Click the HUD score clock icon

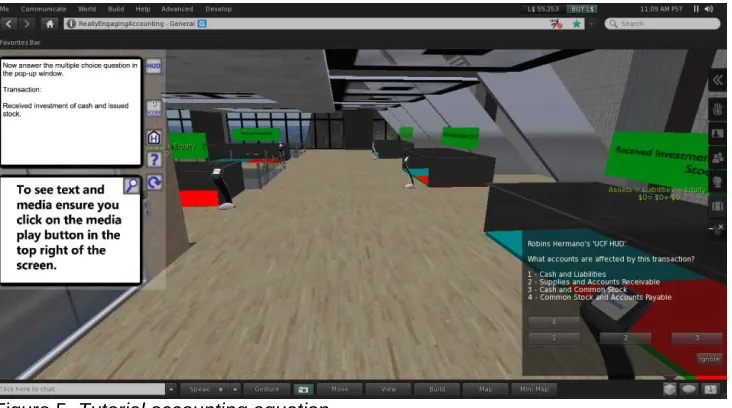point(154,108)
